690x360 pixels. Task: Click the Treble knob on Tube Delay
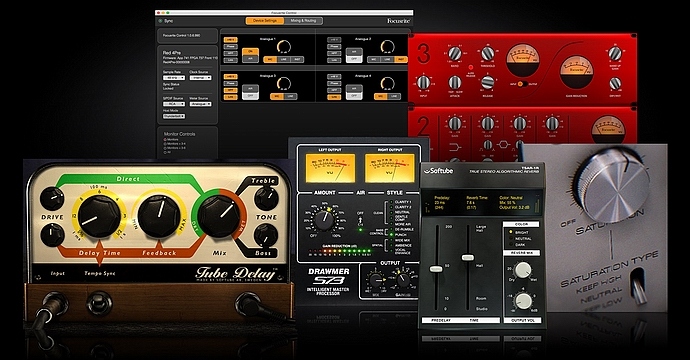click(x=266, y=198)
